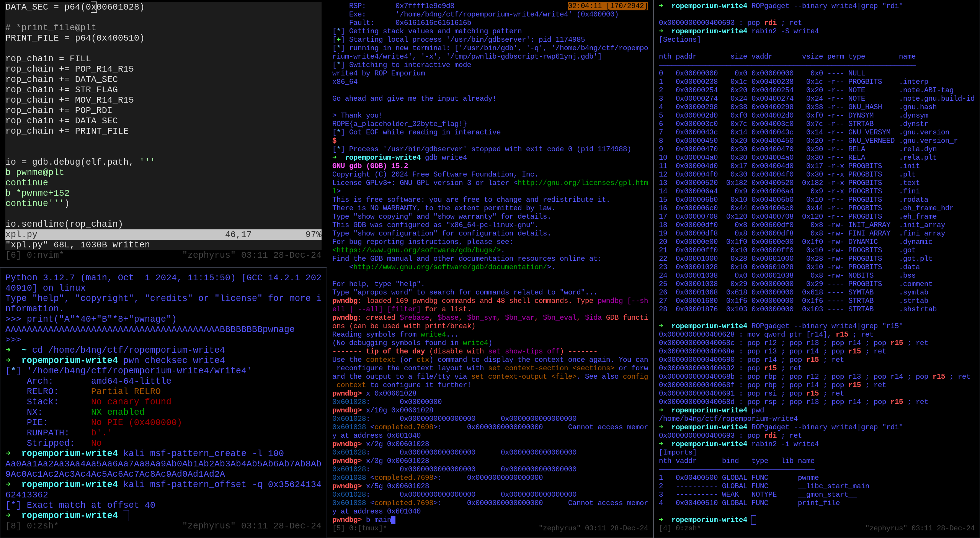
Task: Click the xpl.py filename in vim statusline
Action: pyautogui.click(x=21, y=234)
